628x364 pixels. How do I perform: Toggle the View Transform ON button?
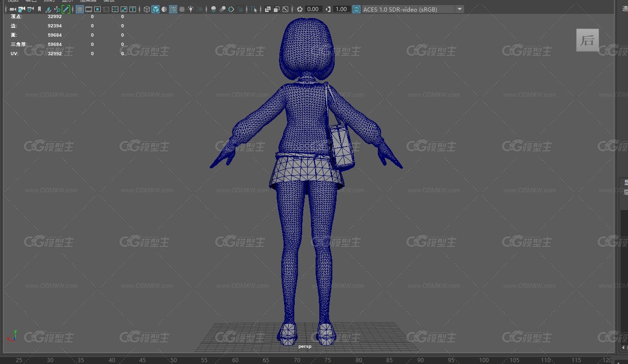tap(356, 9)
